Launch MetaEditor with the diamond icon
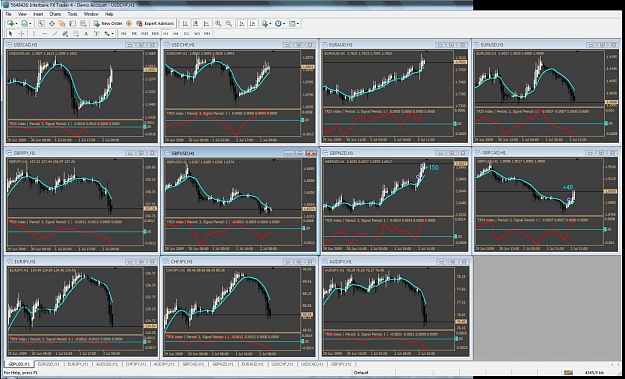This screenshot has height=379, width=625. click(129, 24)
